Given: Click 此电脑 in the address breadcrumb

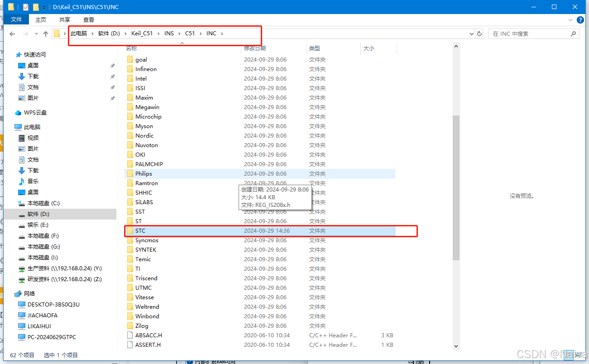Looking at the screenshot, I should [79, 34].
